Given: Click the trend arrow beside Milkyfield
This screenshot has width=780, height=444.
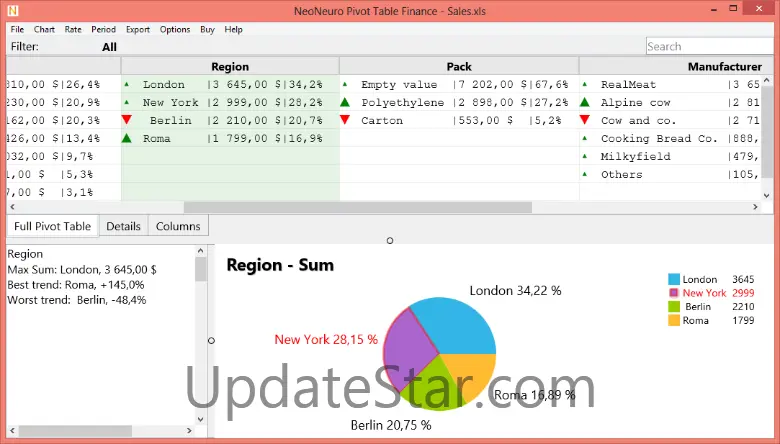Looking at the screenshot, I should click(x=585, y=156).
